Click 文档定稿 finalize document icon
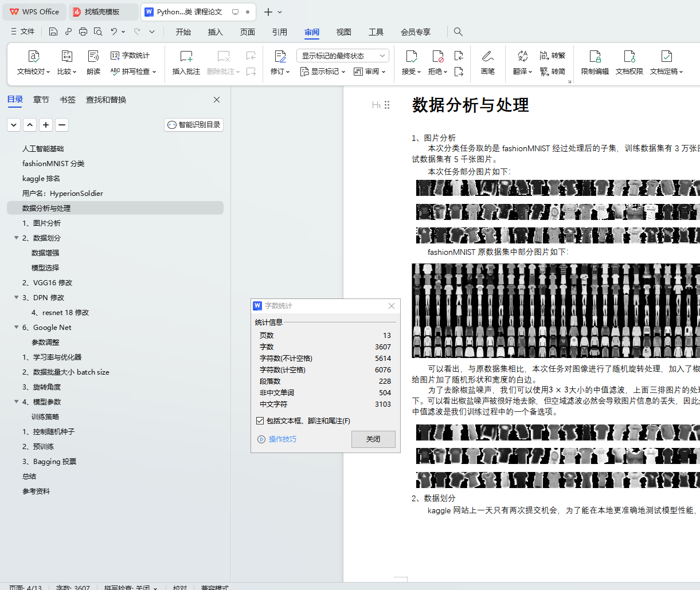 [x=666, y=56]
